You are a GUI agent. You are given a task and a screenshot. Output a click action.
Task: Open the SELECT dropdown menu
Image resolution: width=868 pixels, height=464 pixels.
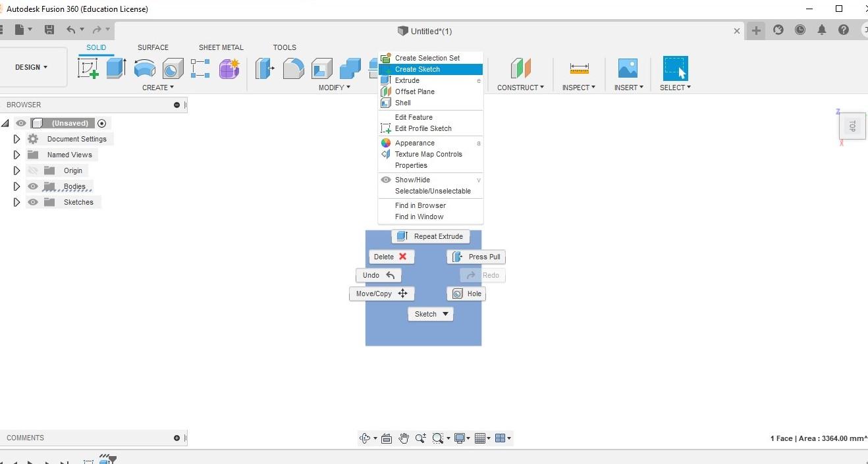point(675,88)
